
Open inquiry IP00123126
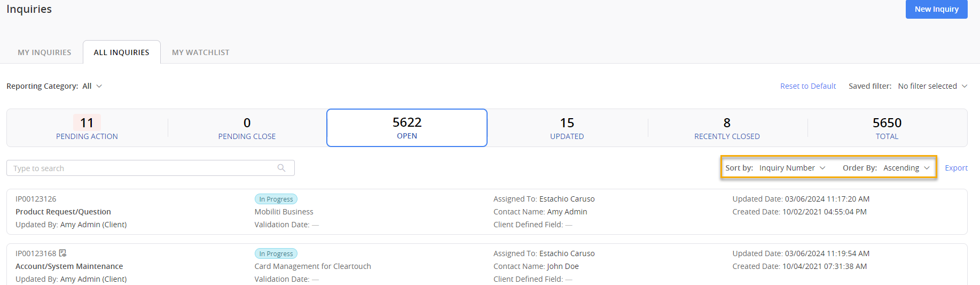36,199
